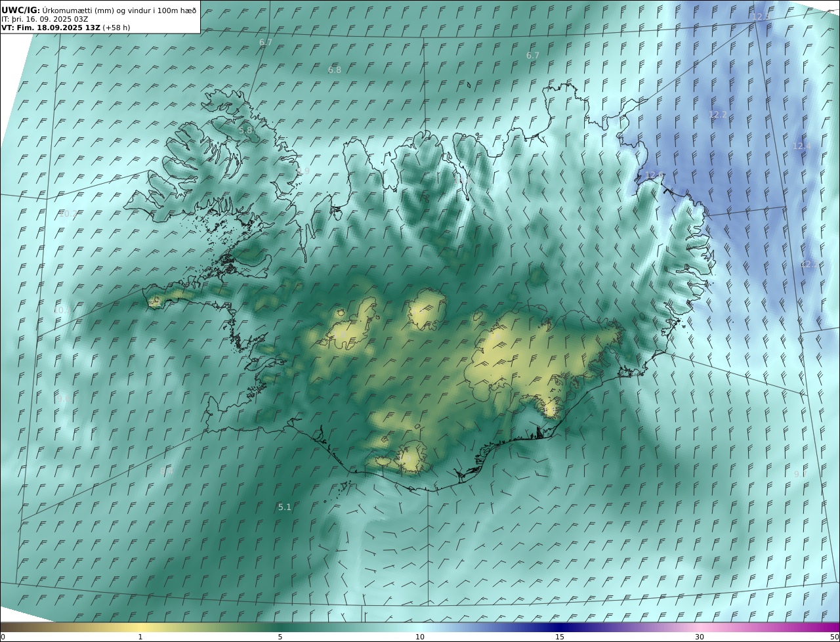Pick the pale yellow colorbar segment above tick 1

tap(140, 627)
